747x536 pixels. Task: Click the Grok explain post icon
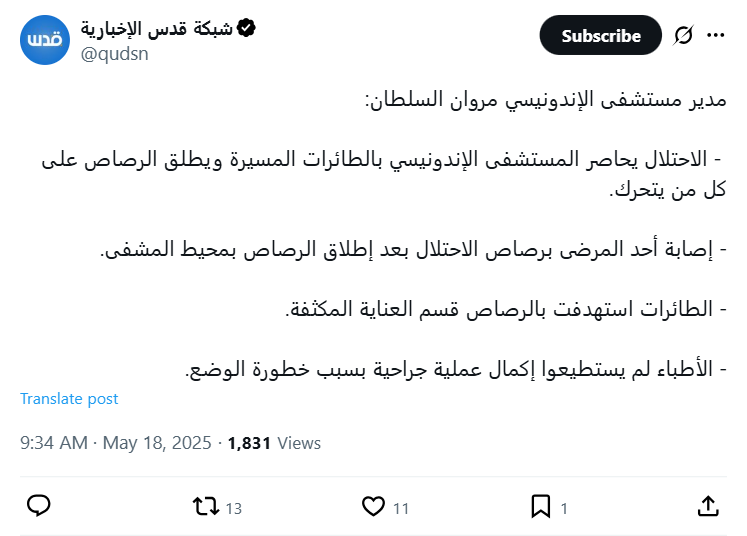(684, 36)
